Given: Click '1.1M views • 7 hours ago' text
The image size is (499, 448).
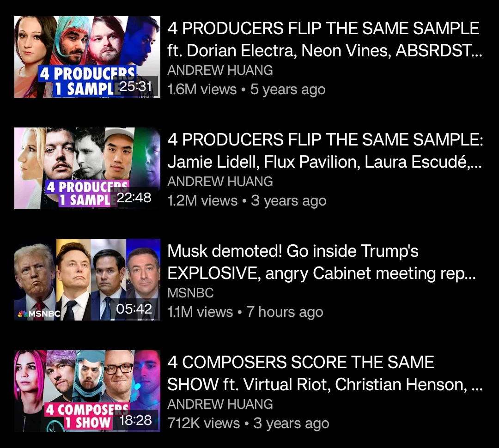Looking at the screenshot, I should 245,312.
